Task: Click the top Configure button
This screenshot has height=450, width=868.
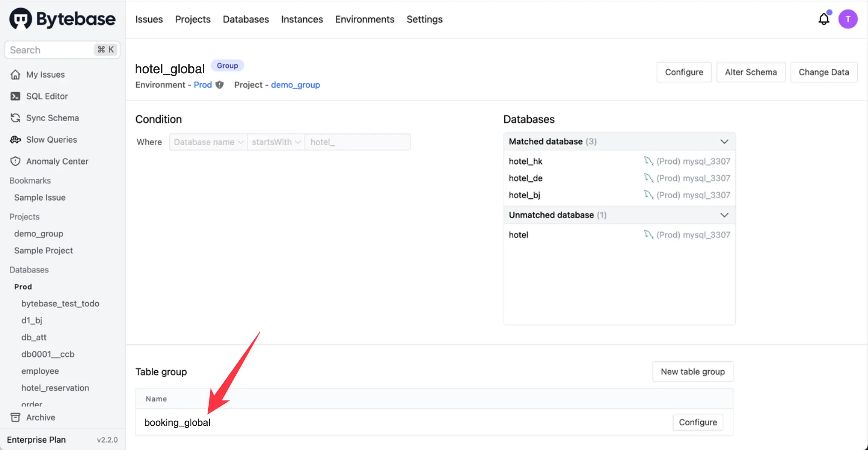Action: (684, 72)
